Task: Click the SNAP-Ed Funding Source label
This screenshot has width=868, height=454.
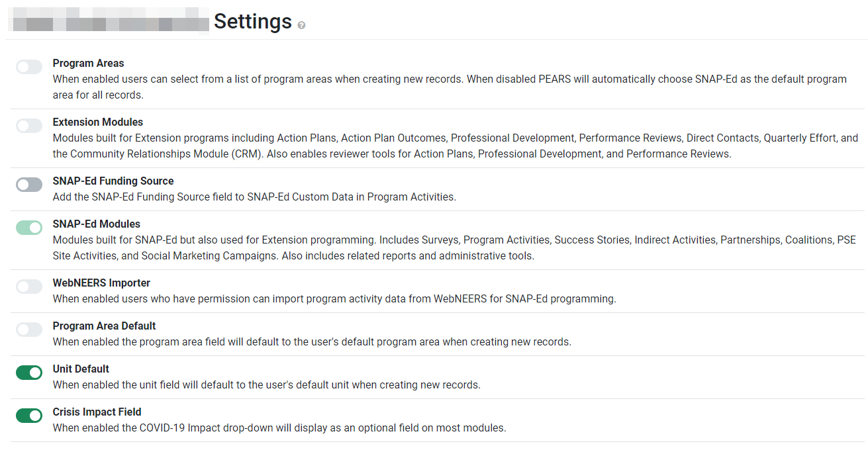Action: pyautogui.click(x=113, y=180)
